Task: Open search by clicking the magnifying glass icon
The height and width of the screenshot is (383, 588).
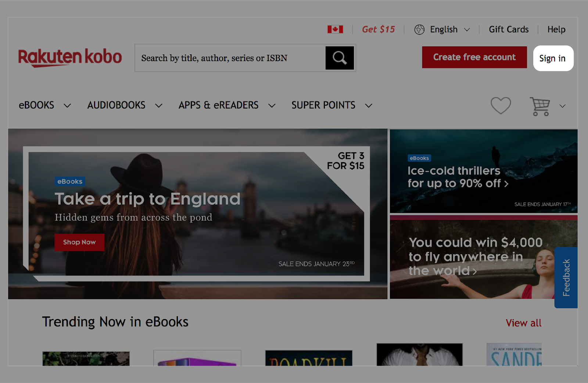Action: (339, 58)
